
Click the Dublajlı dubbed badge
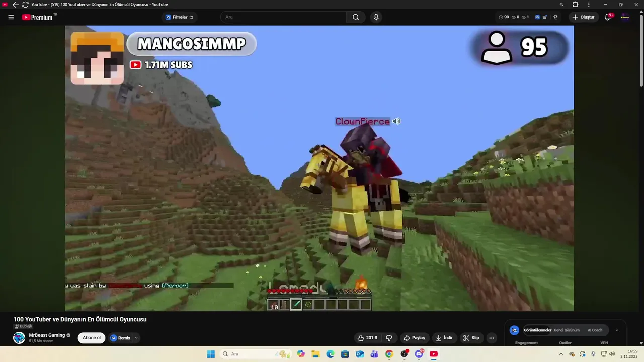pos(23,326)
